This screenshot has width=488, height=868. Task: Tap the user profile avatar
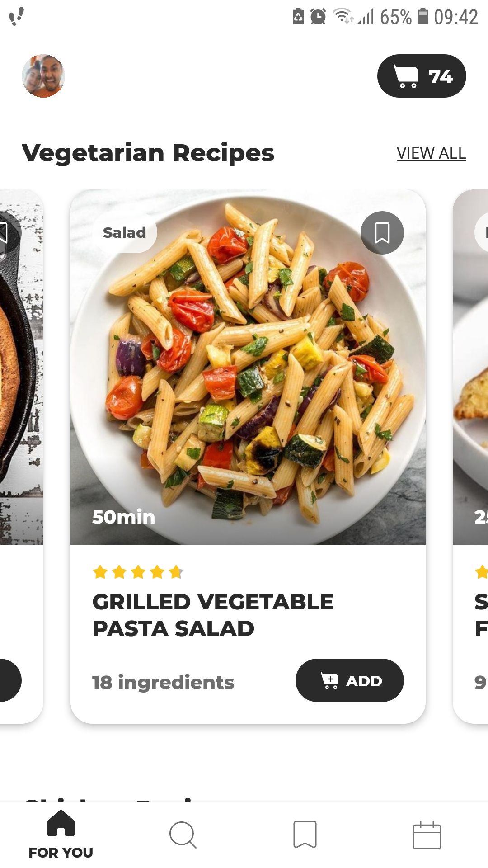pyautogui.click(x=43, y=76)
